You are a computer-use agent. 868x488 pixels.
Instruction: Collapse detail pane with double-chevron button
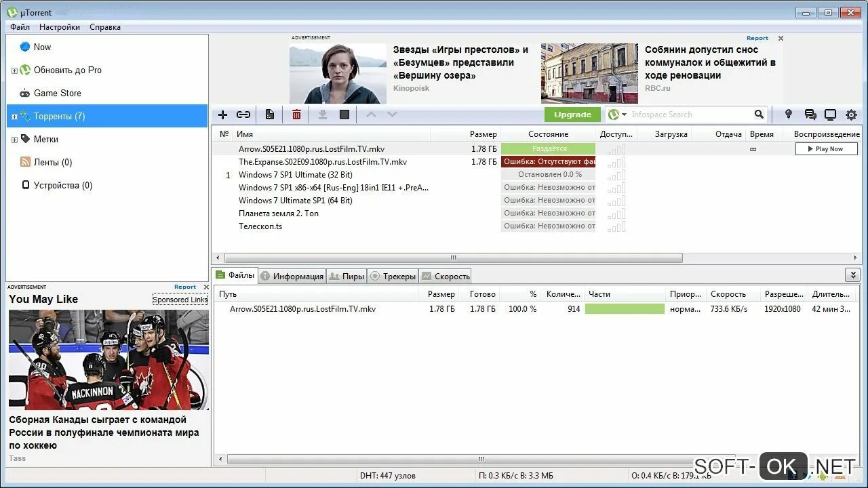pyautogui.click(x=852, y=274)
